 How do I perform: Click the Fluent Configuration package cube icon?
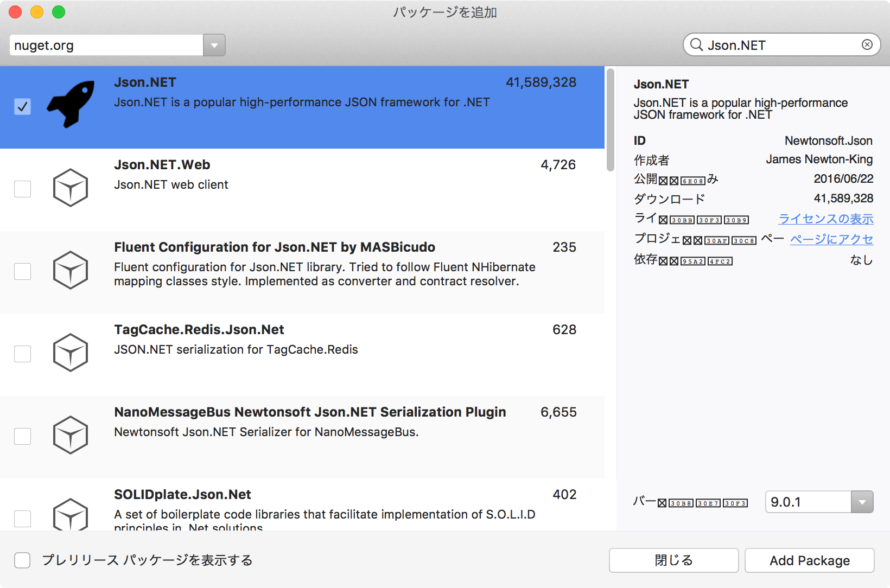coord(71,270)
